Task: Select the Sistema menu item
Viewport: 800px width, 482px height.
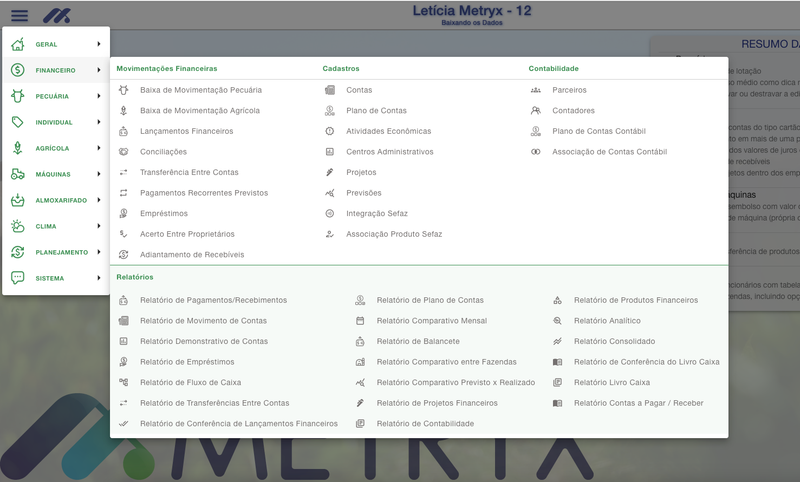Action: click(x=56, y=278)
